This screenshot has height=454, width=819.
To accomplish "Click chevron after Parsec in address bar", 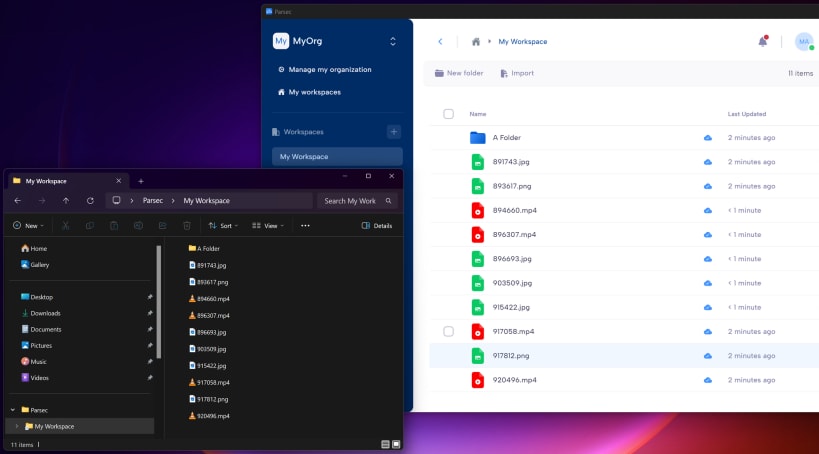I will pos(173,201).
